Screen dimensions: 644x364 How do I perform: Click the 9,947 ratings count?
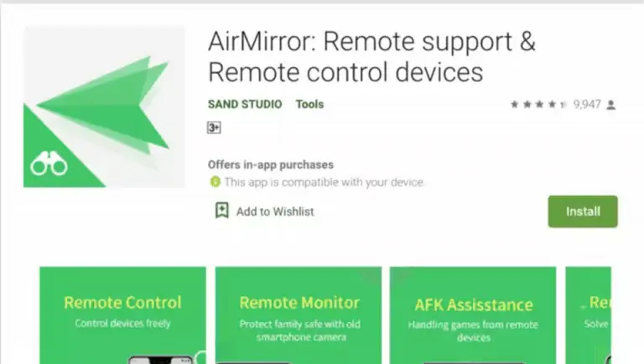tap(587, 105)
